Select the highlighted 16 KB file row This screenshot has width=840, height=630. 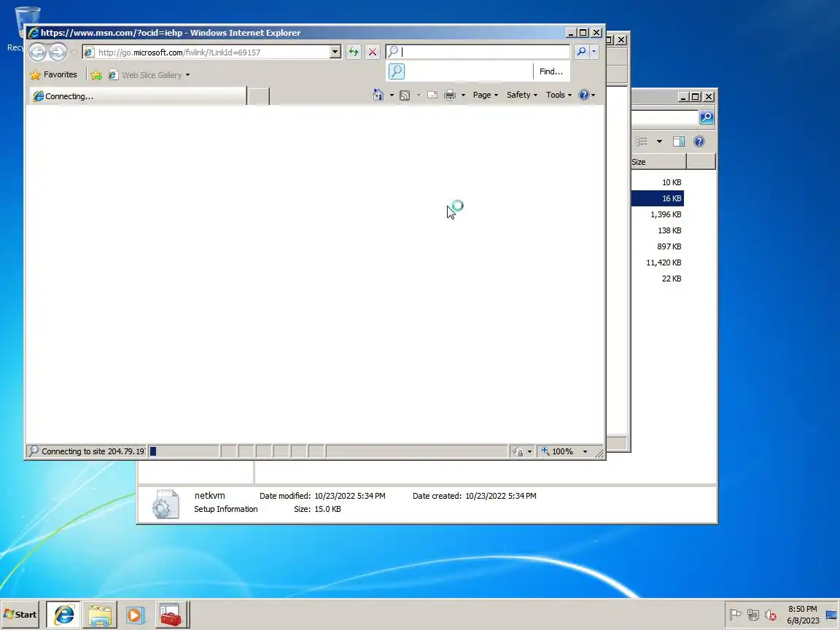pyautogui.click(x=657, y=198)
